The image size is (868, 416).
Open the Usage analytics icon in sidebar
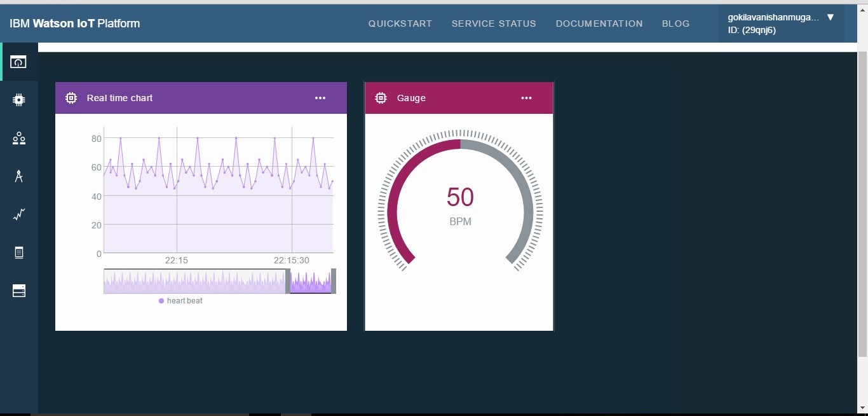pos(18,214)
